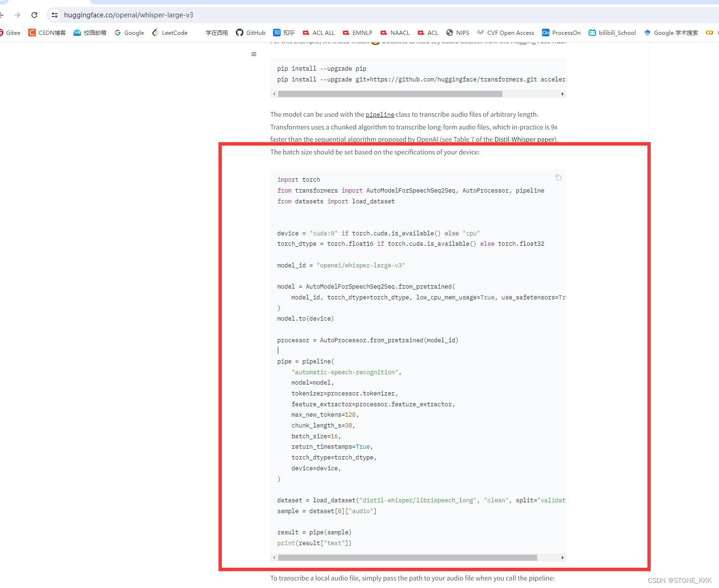This screenshot has width=719, height=588.
Task: Click the return_timestamps=True line
Action: pos(332,447)
